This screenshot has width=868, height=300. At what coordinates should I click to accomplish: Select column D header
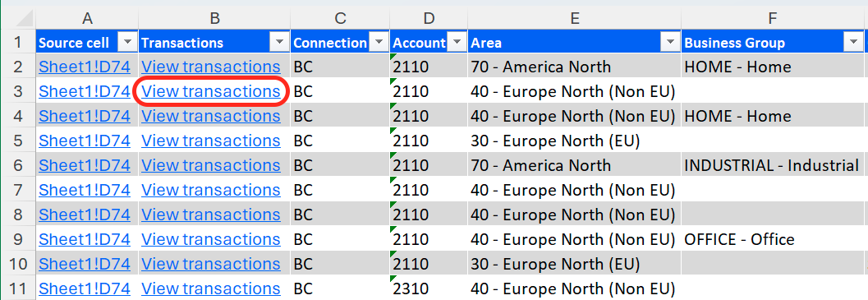429,18
